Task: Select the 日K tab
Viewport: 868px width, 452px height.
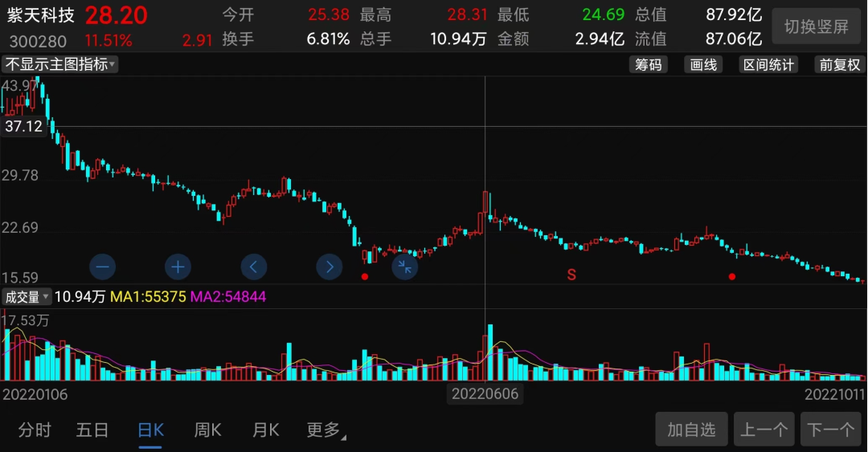Action: tap(150, 431)
